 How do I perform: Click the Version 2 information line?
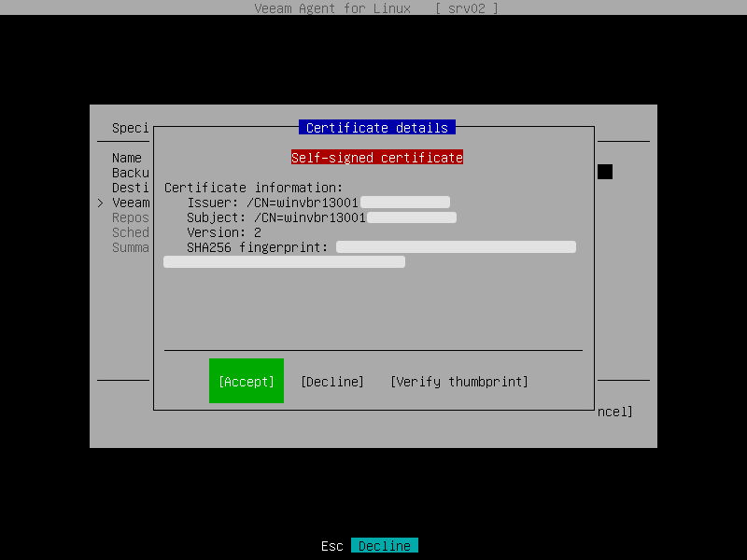[x=224, y=231]
